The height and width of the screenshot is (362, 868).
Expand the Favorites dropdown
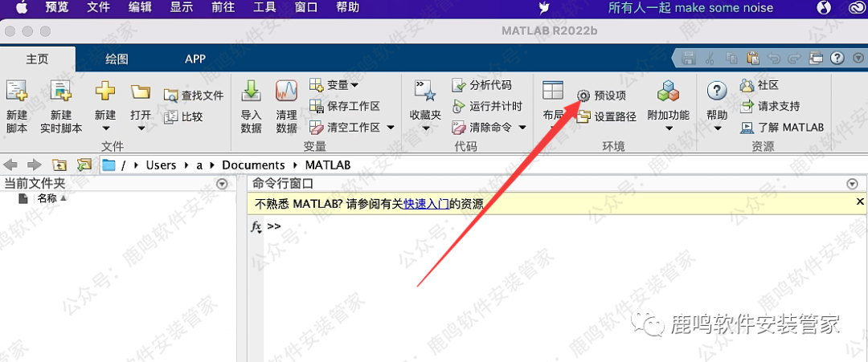coord(425,128)
